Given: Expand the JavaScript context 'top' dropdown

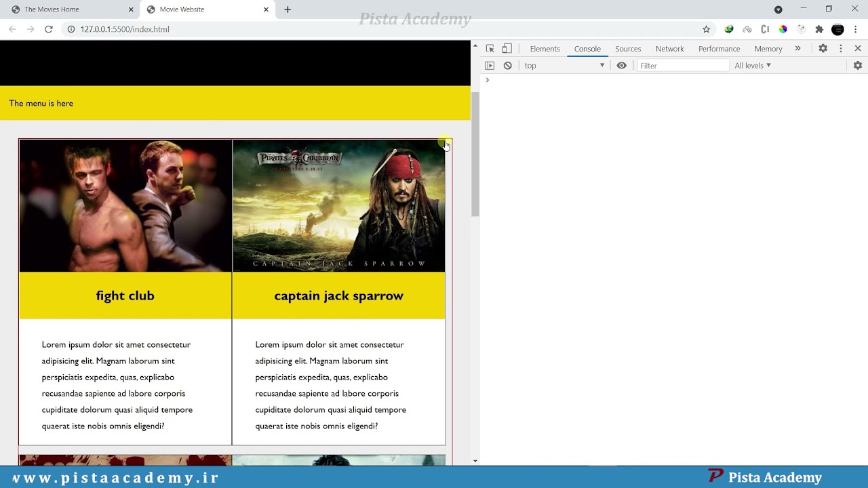Looking at the screenshot, I should point(564,66).
